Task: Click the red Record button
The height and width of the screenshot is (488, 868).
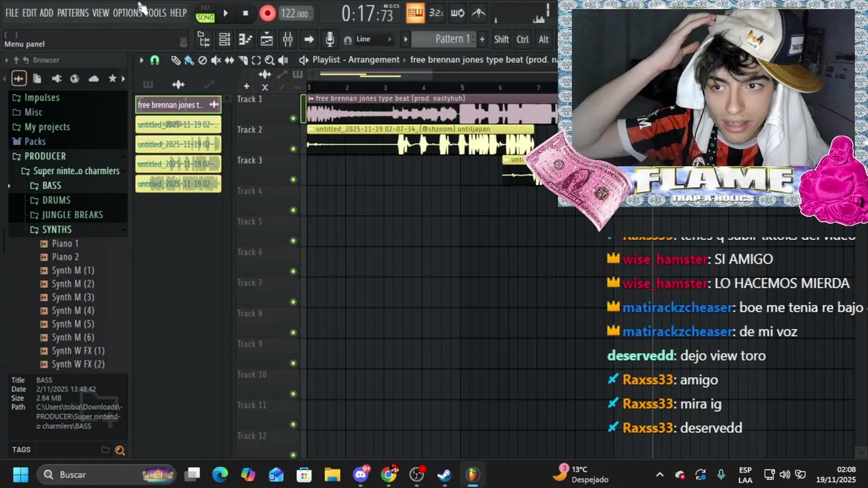Action: (267, 13)
